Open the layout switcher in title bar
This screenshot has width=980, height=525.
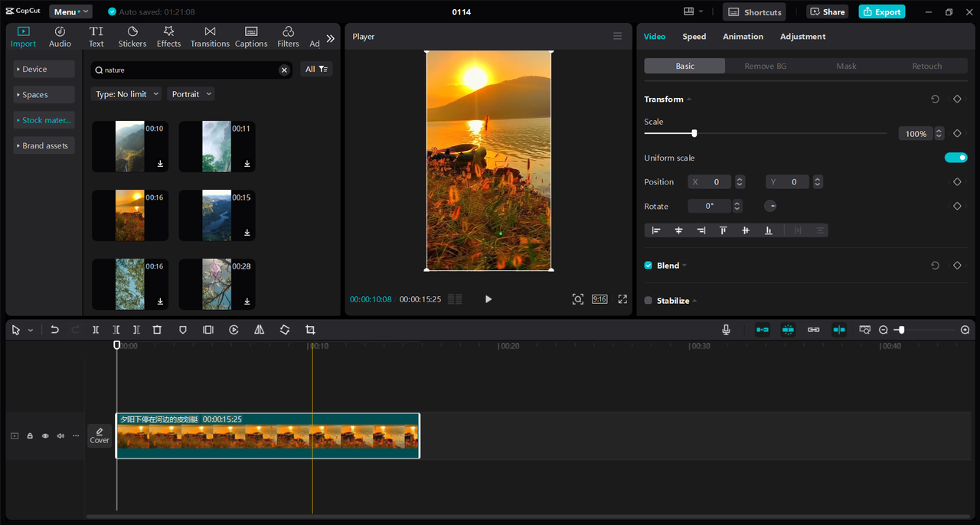pos(694,11)
